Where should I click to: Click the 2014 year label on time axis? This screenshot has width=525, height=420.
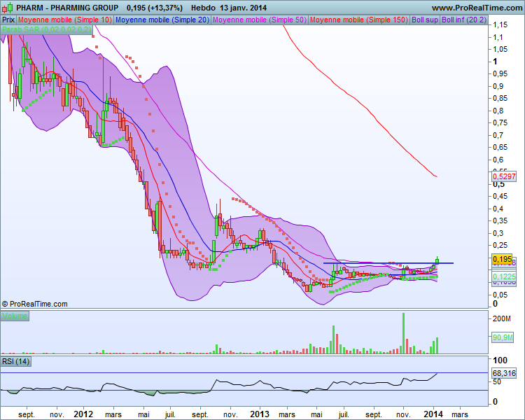click(x=433, y=414)
